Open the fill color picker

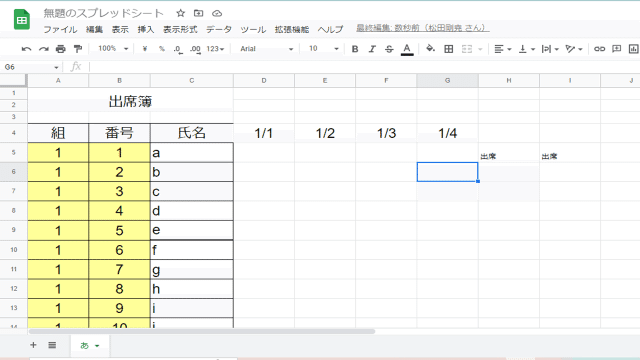431,49
